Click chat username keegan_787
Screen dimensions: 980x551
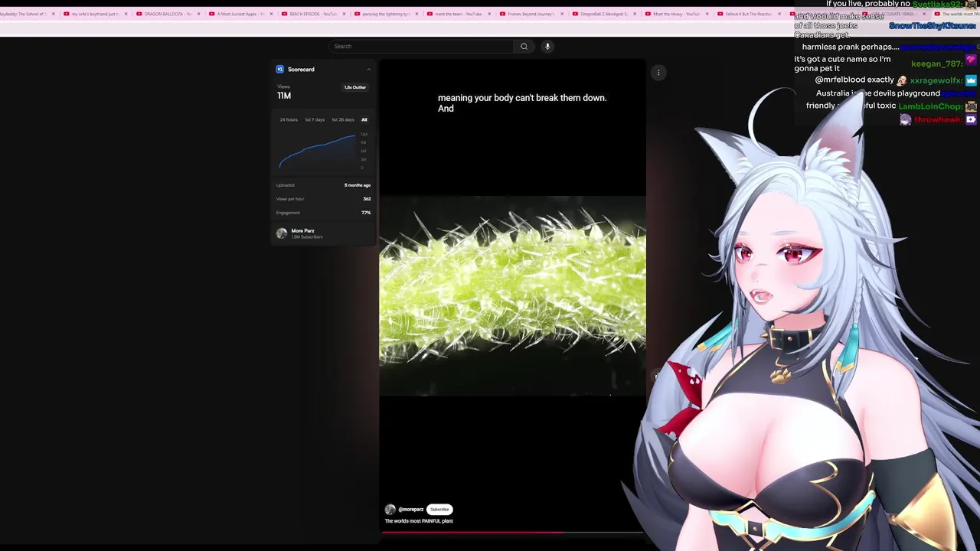pos(936,64)
